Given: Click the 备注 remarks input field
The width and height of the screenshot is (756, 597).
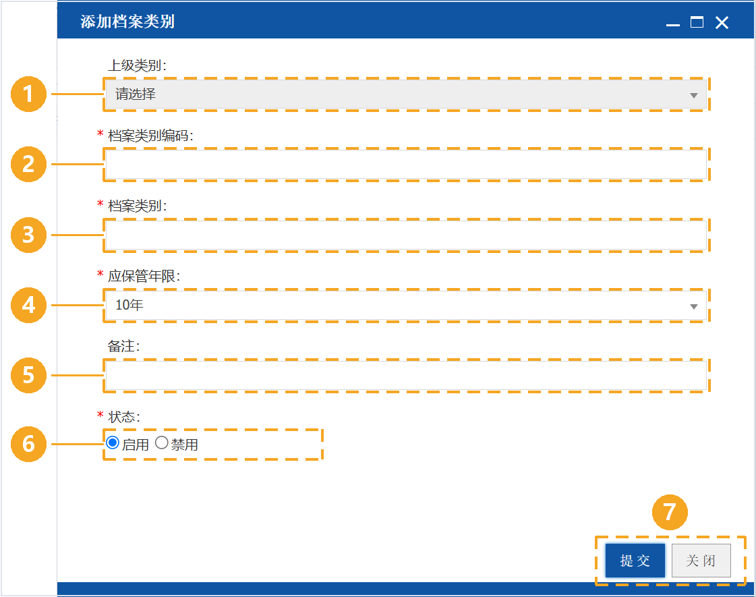Looking at the screenshot, I should click(x=406, y=376).
